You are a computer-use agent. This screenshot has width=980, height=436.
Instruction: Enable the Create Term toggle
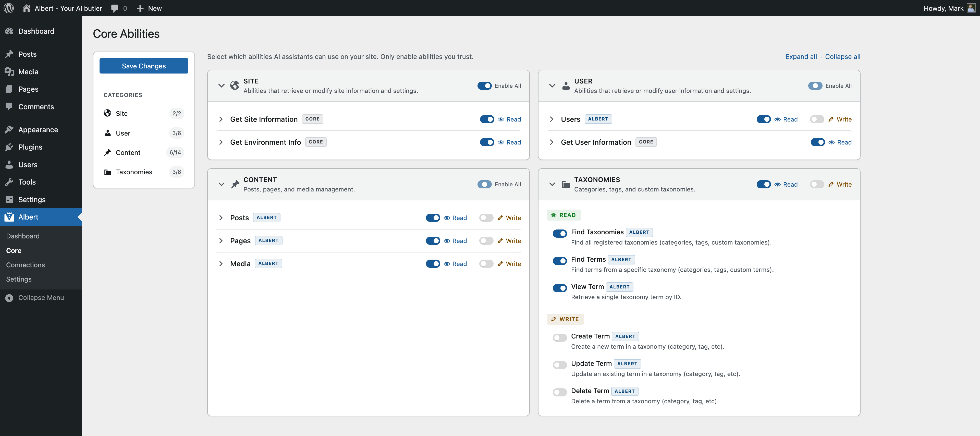pos(560,337)
